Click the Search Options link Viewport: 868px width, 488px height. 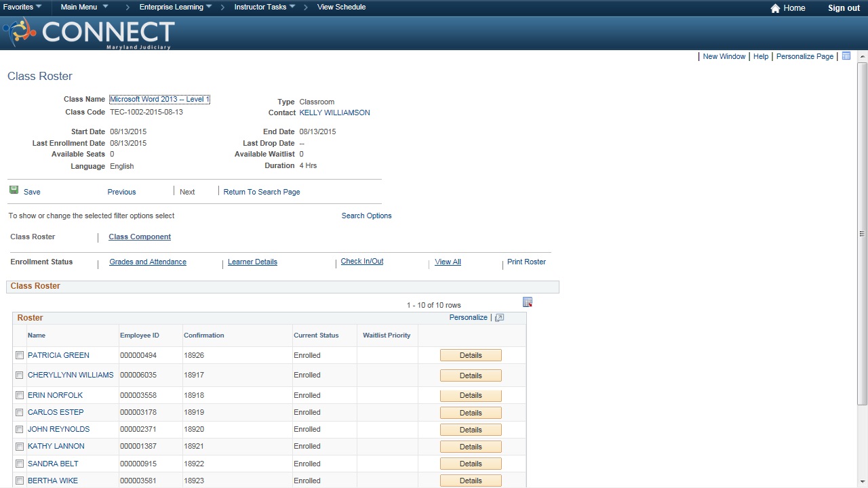[x=366, y=216]
